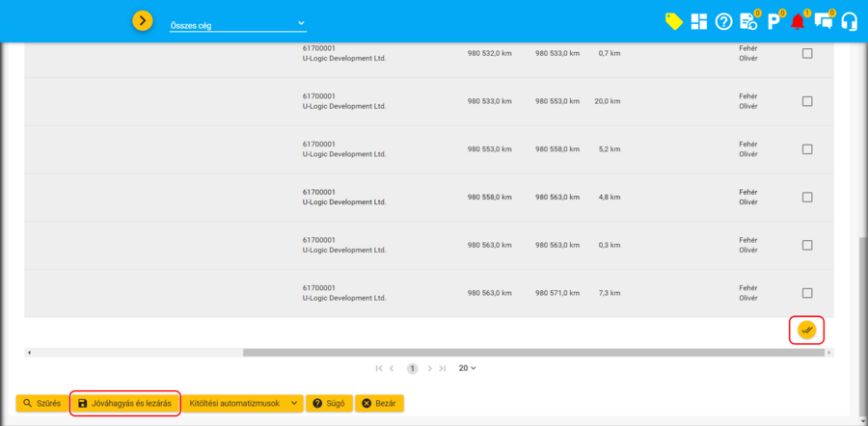Open the chat messages icon
Screen dimensions: 868x426
coord(823,21)
